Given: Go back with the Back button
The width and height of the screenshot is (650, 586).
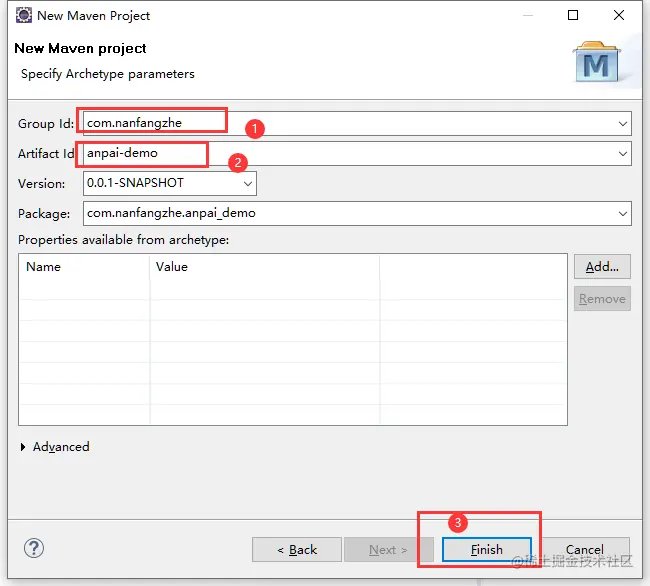Looking at the screenshot, I should click(297, 550).
